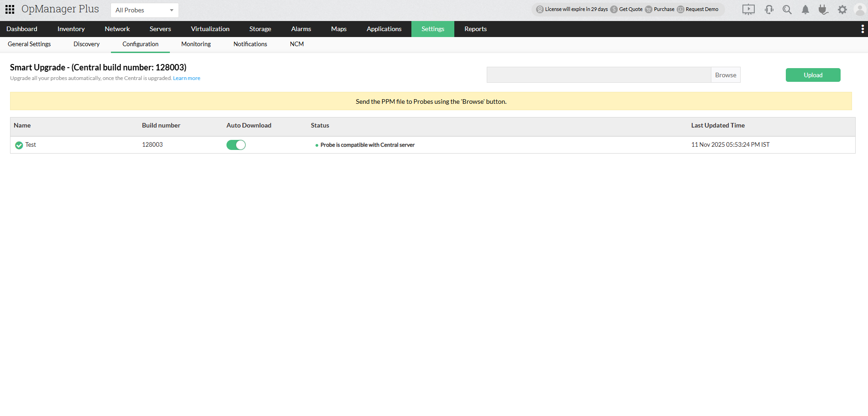Switch to the Discovery tab
This screenshot has width=868, height=416.
[86, 44]
